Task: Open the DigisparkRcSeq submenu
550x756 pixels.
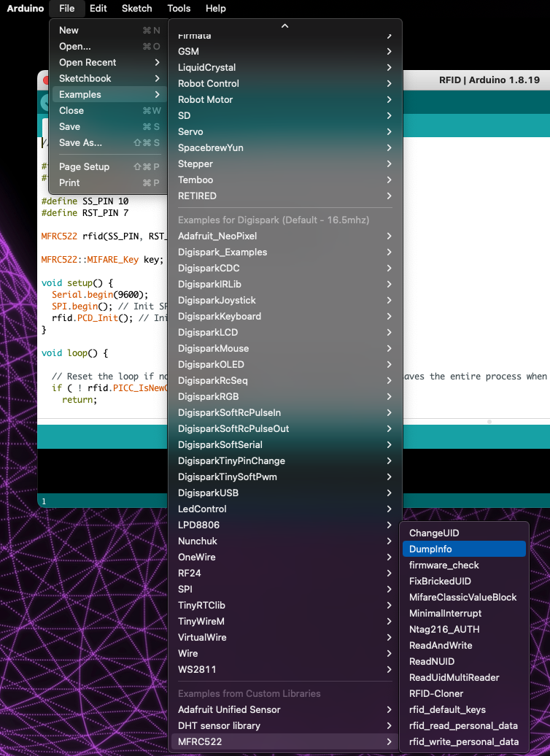Action: click(x=284, y=380)
